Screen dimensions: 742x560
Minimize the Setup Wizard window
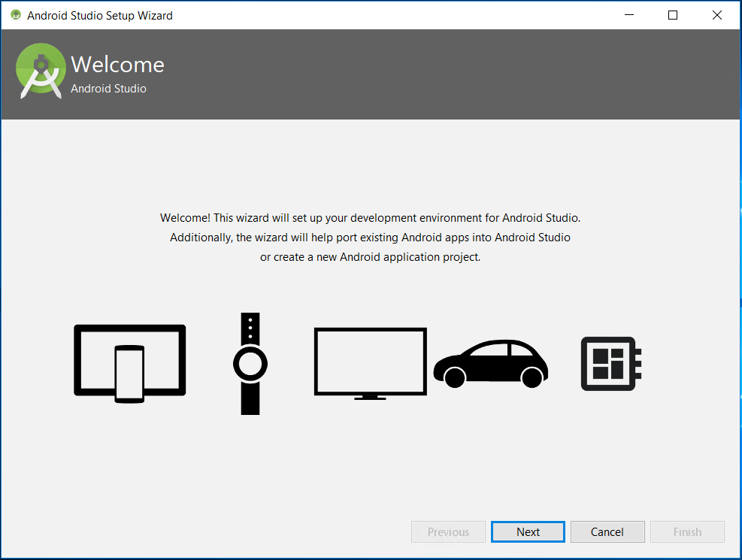[x=629, y=15]
